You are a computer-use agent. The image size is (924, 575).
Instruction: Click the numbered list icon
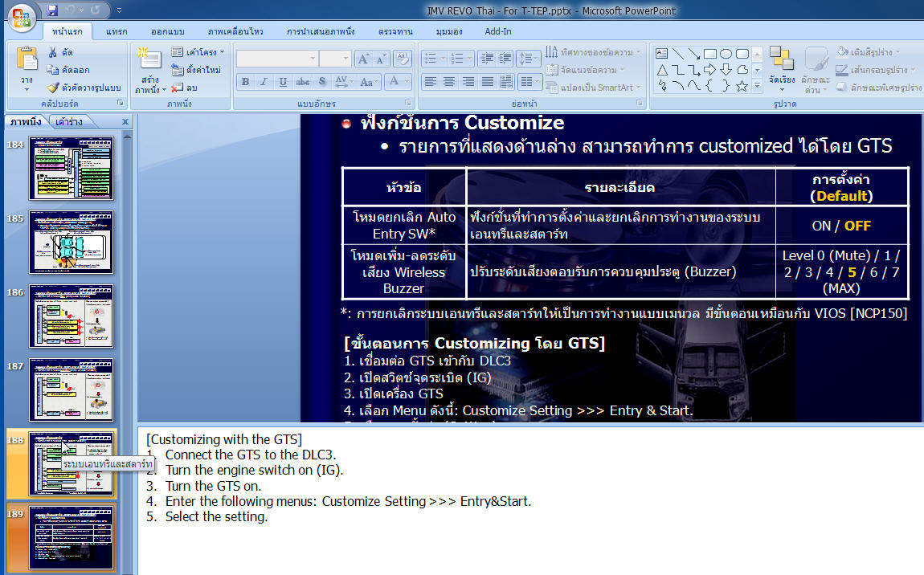(460, 59)
